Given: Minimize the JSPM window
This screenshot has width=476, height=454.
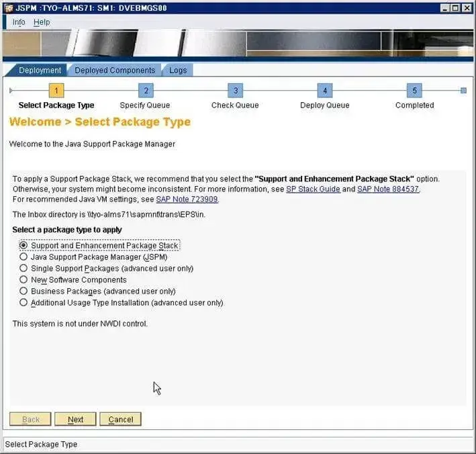Looking at the screenshot, I should [444, 8].
